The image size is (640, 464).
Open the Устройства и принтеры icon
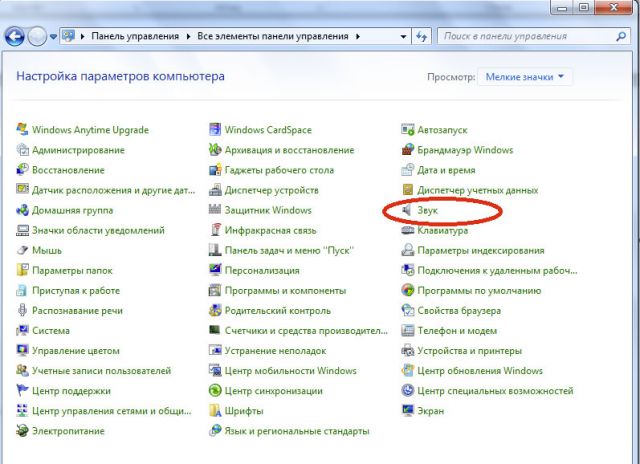(407, 351)
